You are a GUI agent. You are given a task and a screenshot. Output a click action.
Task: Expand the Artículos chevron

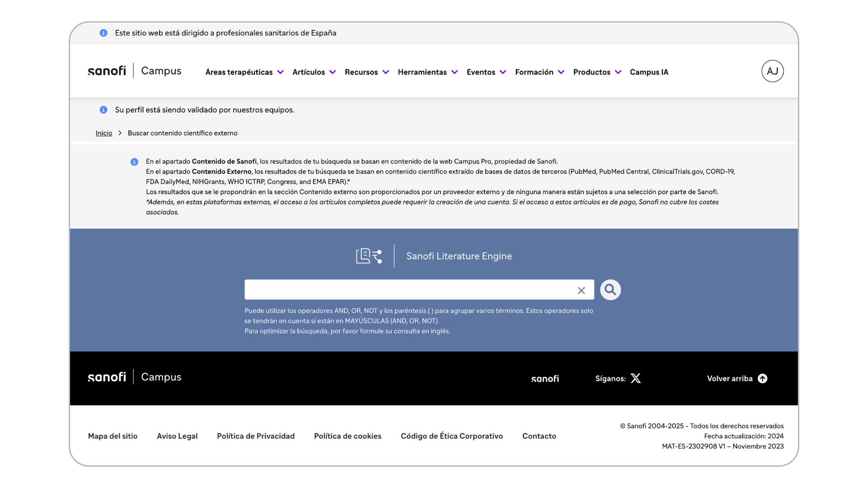333,72
